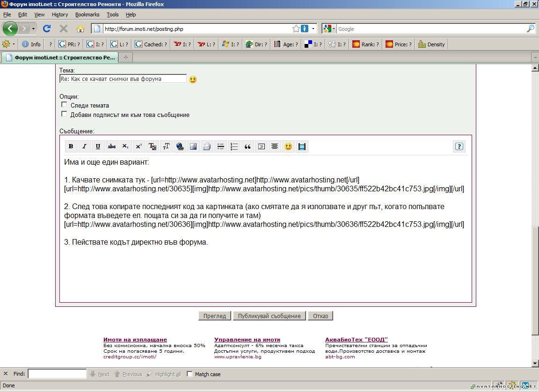
Task: Open the search engine dropdown next to Google
Action: pos(333,29)
